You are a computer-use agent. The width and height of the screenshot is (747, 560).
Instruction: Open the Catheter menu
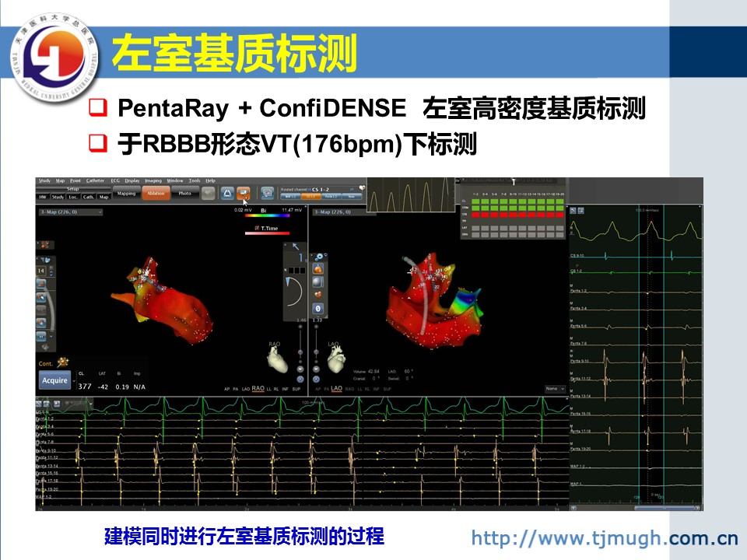pos(95,180)
